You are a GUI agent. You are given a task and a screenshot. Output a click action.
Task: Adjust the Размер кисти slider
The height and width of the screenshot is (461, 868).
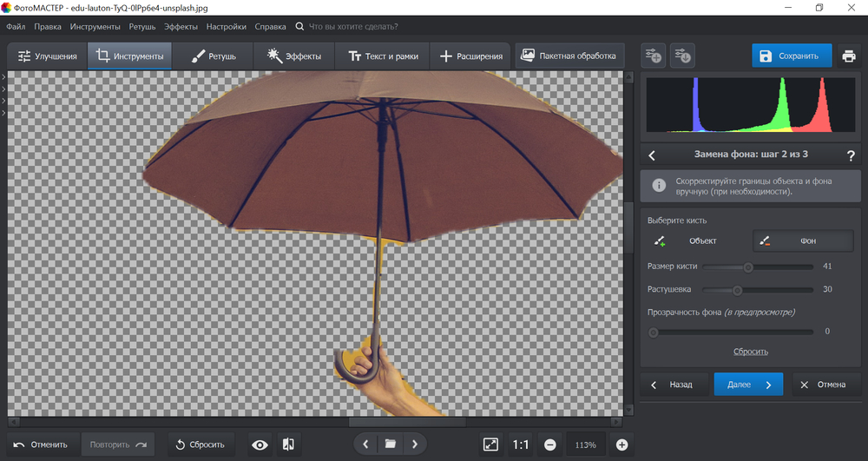747,267
